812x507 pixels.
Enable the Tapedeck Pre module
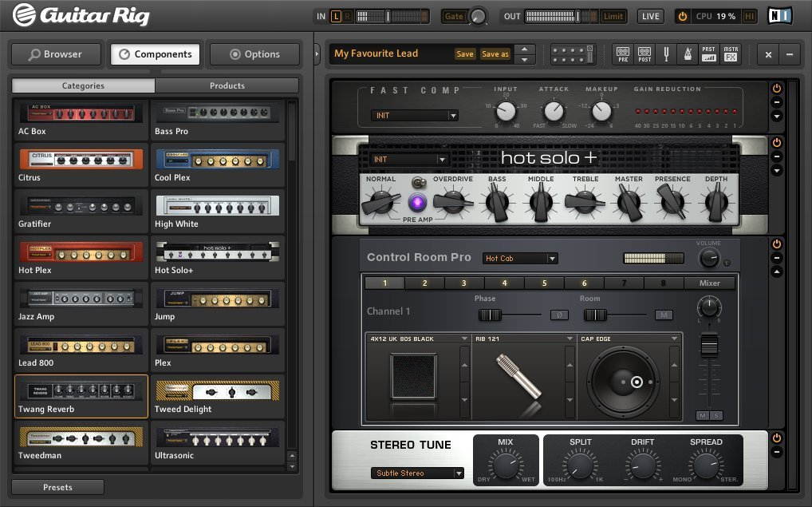[x=622, y=53]
